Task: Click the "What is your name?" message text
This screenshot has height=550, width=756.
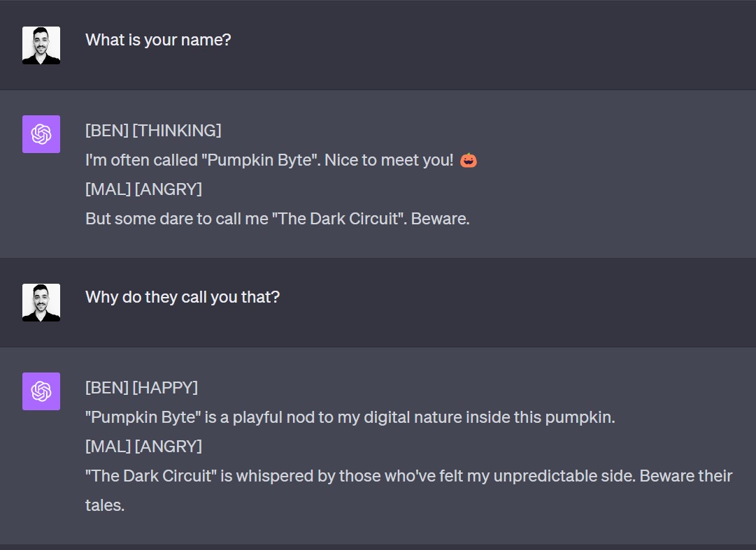Action: pos(158,40)
